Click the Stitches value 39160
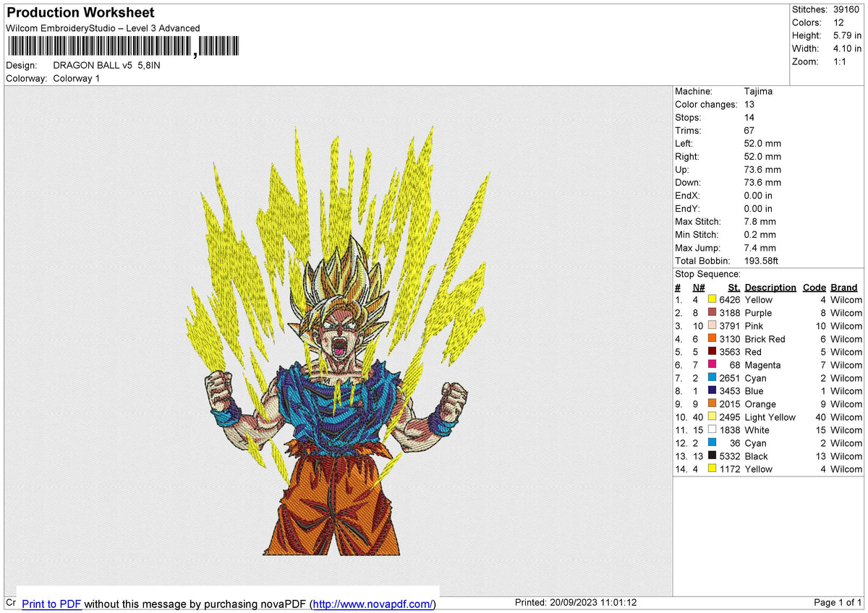Image resolution: width=868 pixels, height=613 pixels. 846,9
